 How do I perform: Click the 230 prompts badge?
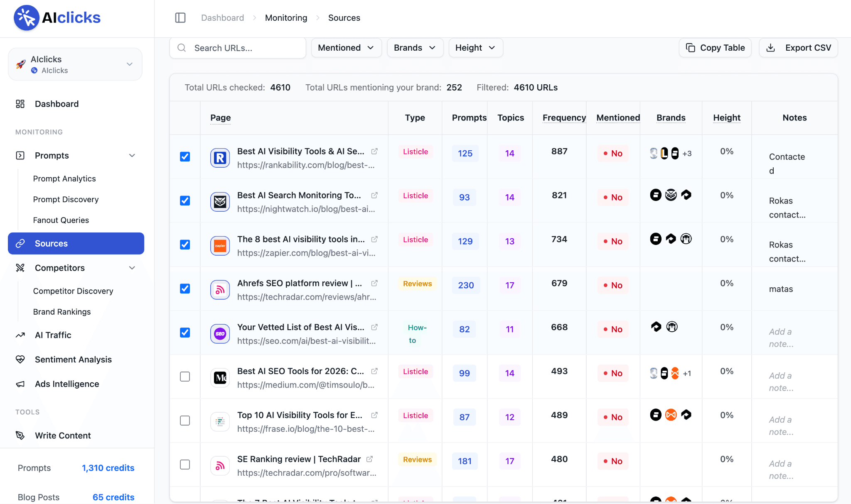466,286
